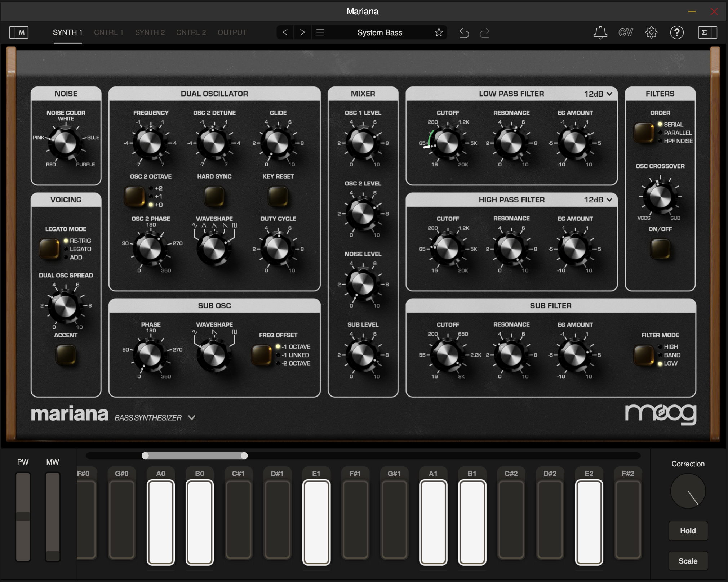Screen dimensions: 728x582
Task: Toggle the Key Reset button
Action: pos(278,196)
